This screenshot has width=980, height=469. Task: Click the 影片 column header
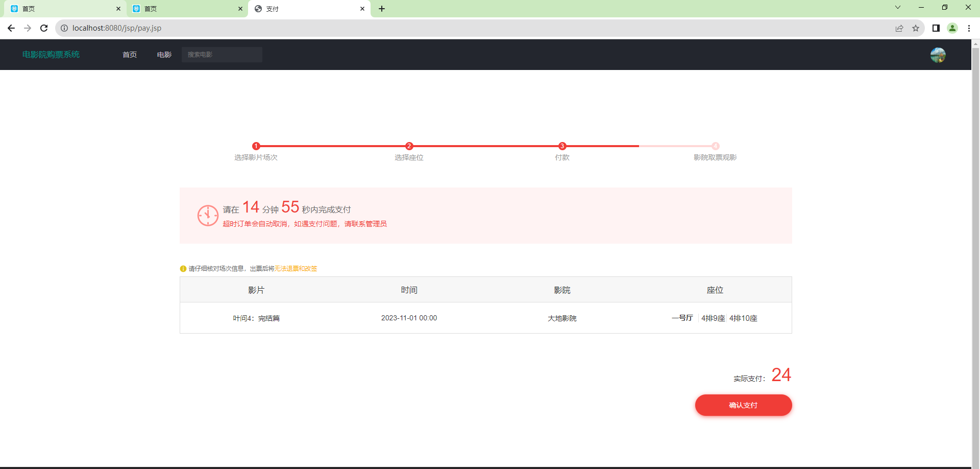(256, 290)
